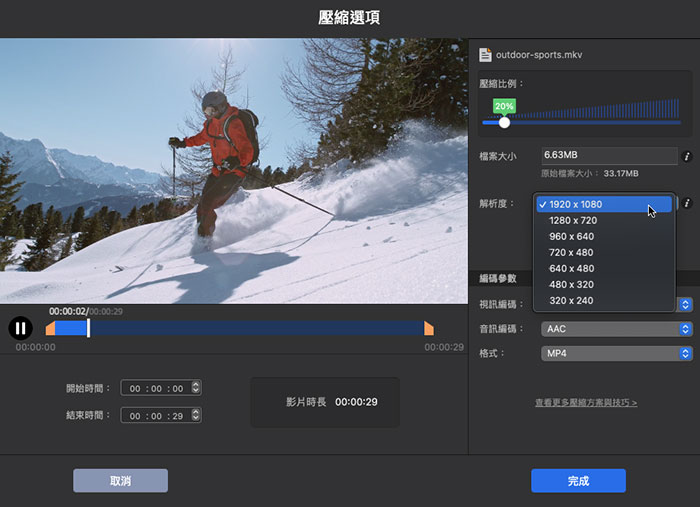This screenshot has width=700, height=507.
Task: Click the end time input field
Action: point(161,415)
